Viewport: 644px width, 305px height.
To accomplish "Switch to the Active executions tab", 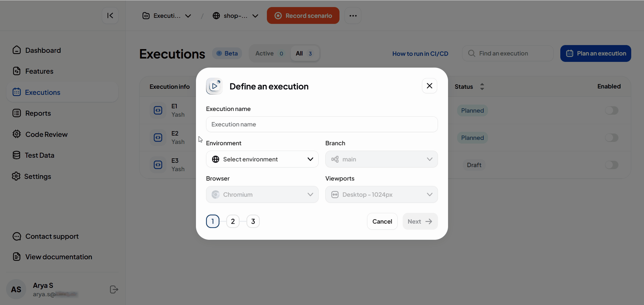I will tap(269, 53).
